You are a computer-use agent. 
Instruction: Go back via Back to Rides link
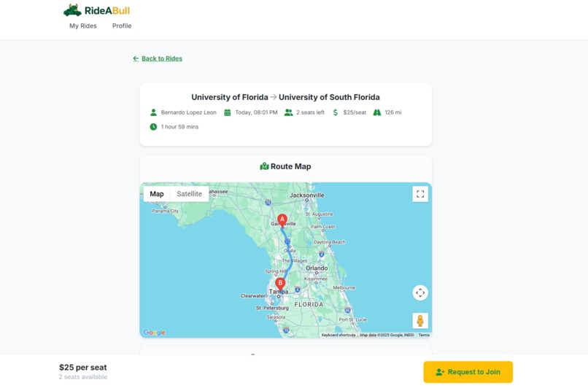tap(158, 58)
